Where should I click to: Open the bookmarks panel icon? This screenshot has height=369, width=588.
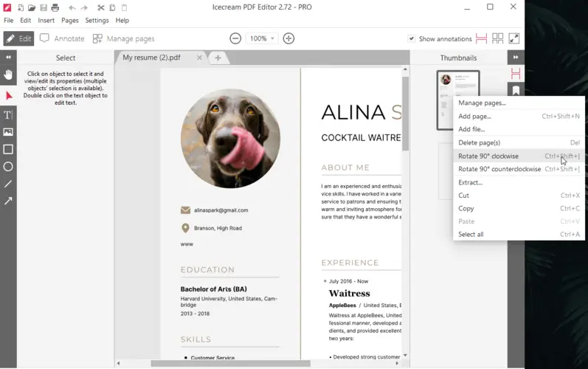(x=516, y=90)
